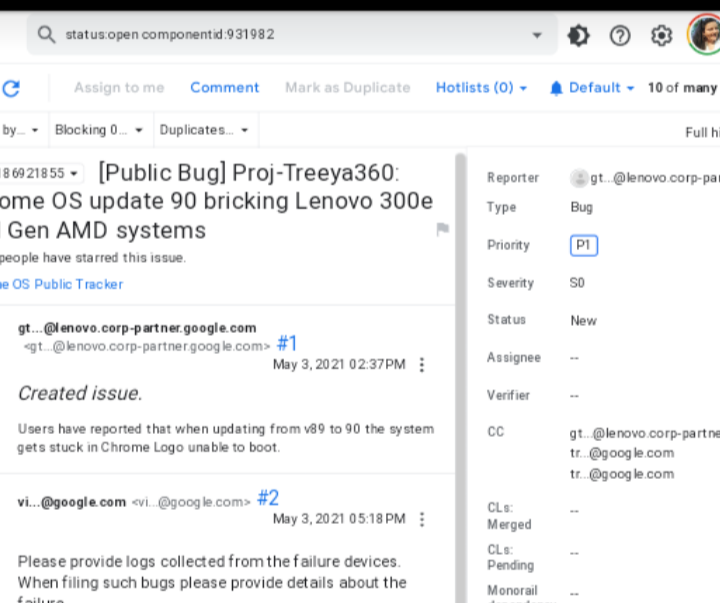
Task: Open the more options menu for comment #1
Action: 421,365
